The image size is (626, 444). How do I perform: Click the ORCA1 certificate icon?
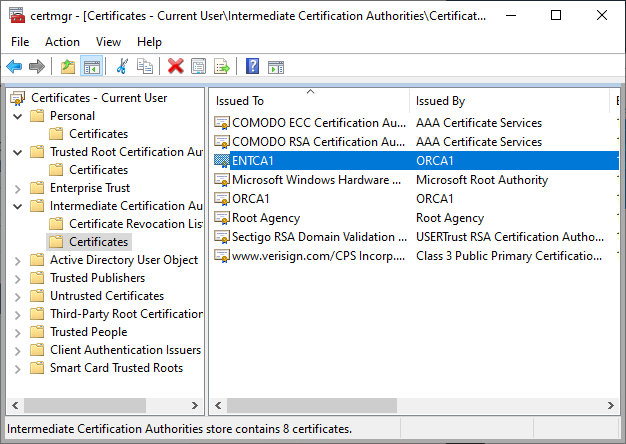click(222, 198)
